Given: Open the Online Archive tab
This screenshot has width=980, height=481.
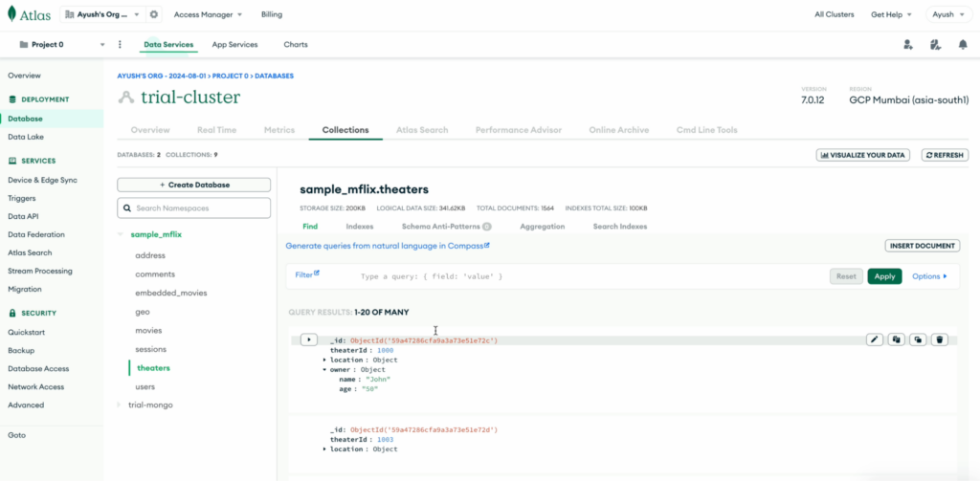Looking at the screenshot, I should pos(619,130).
